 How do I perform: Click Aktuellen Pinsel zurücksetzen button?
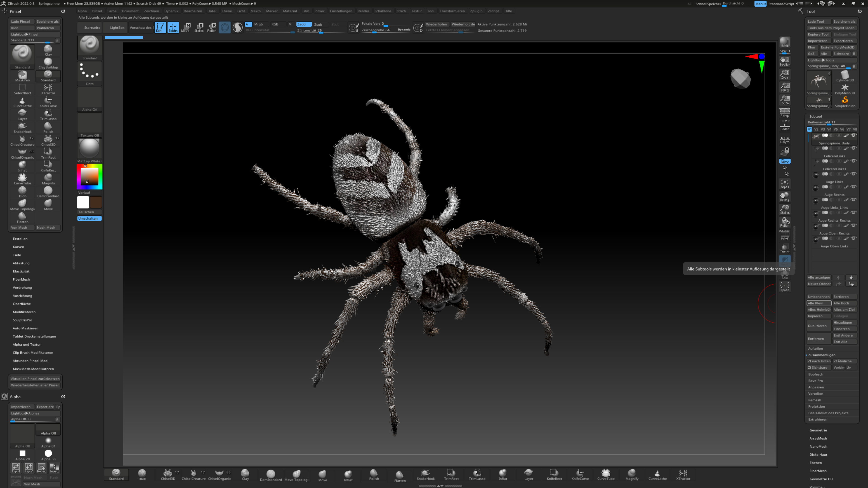(x=35, y=379)
